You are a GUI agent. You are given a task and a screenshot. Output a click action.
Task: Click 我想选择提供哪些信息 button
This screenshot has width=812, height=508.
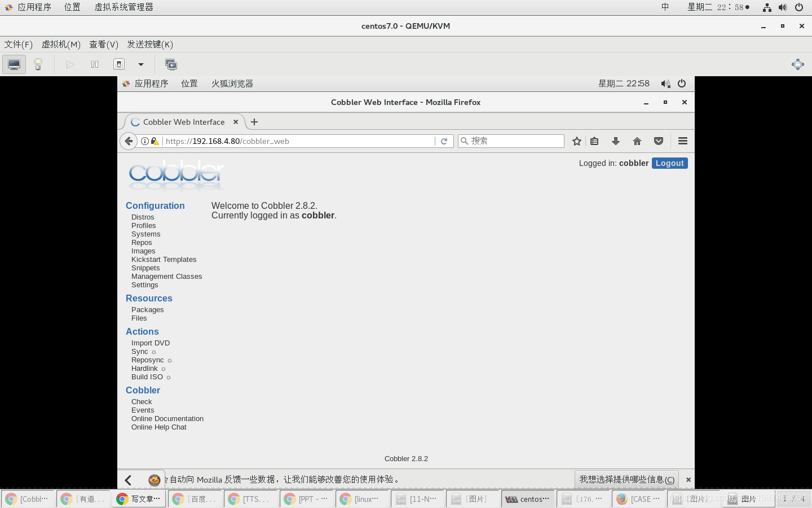click(627, 479)
